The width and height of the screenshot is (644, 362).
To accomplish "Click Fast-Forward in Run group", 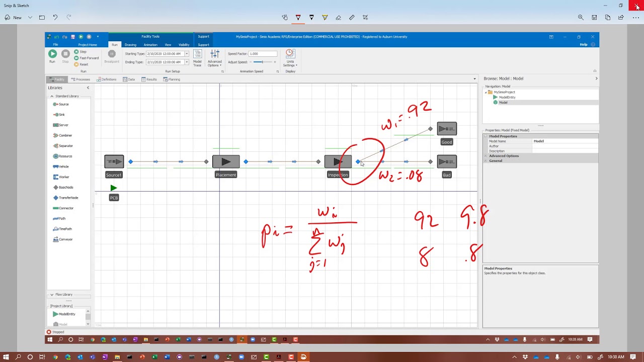I will coord(87,58).
